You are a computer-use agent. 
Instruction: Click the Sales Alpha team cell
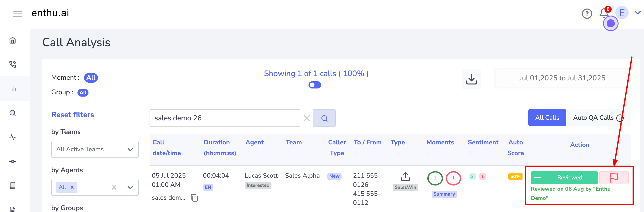[302, 175]
